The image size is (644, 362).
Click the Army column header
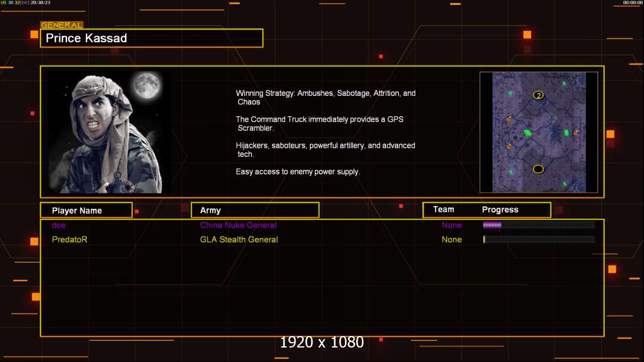pos(255,211)
